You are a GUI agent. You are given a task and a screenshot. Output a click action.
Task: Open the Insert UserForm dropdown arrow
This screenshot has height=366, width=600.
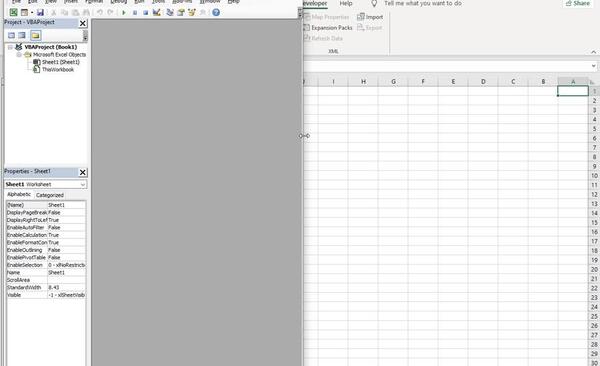coord(31,13)
